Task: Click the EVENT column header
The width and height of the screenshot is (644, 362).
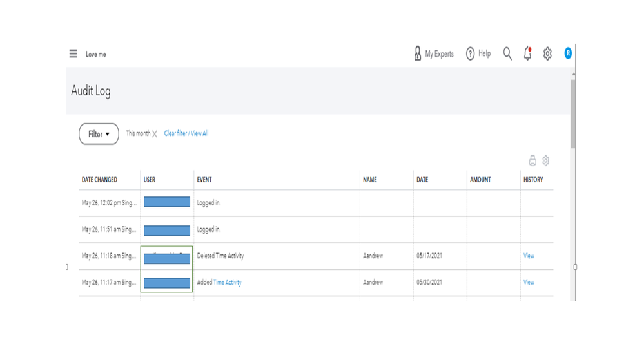Action: [x=204, y=180]
